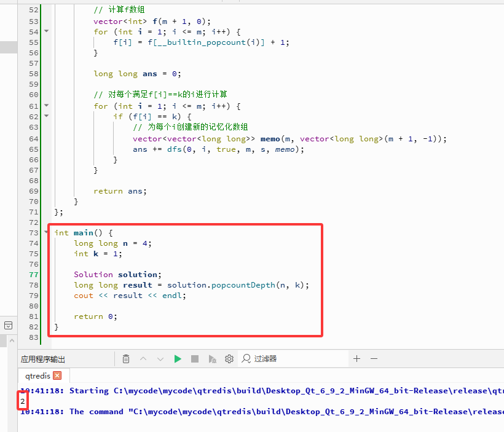The image size is (504, 432).
Task: Click 'int k = 1;' on line 75
Action: point(98,254)
